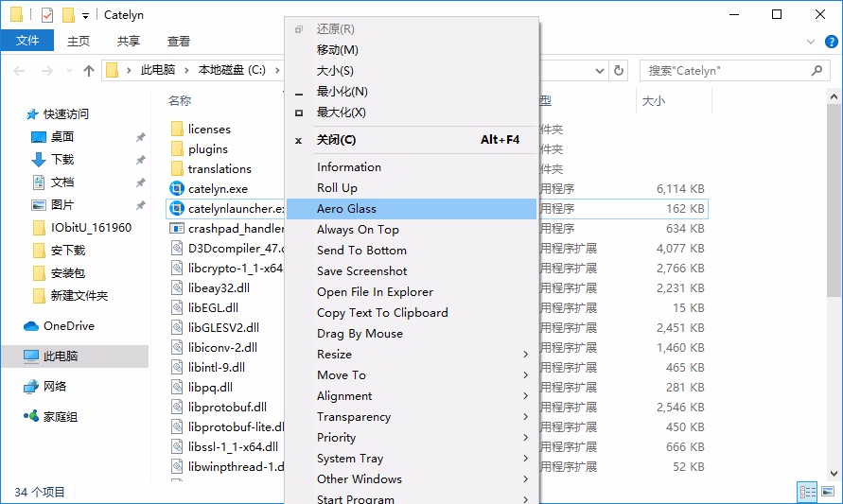The height and width of the screenshot is (504, 843).
Task: Expand the address bar history dropdown
Action: pos(600,70)
